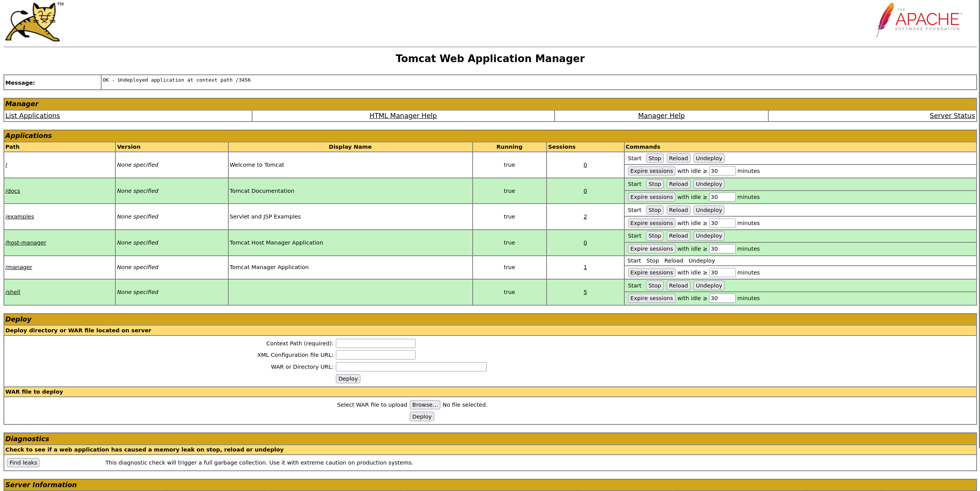The image size is (980, 491).
Task: Edit idle minutes field for /manager
Action: [x=722, y=273]
